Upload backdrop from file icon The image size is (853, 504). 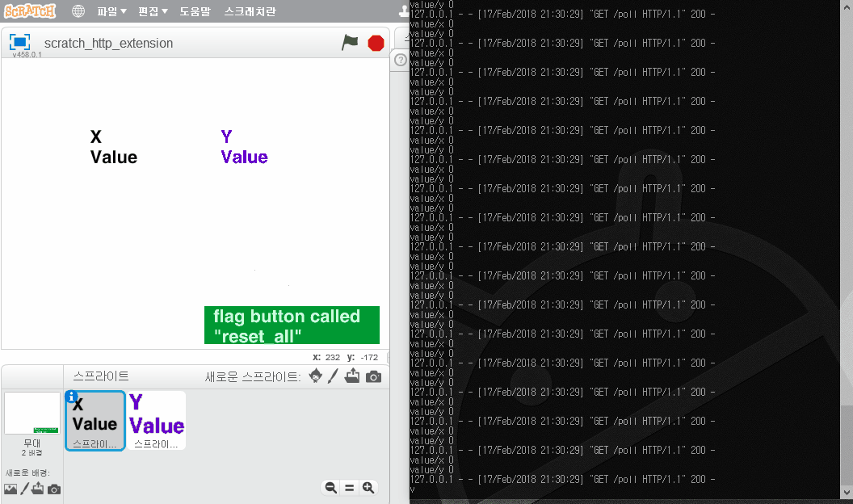37,488
